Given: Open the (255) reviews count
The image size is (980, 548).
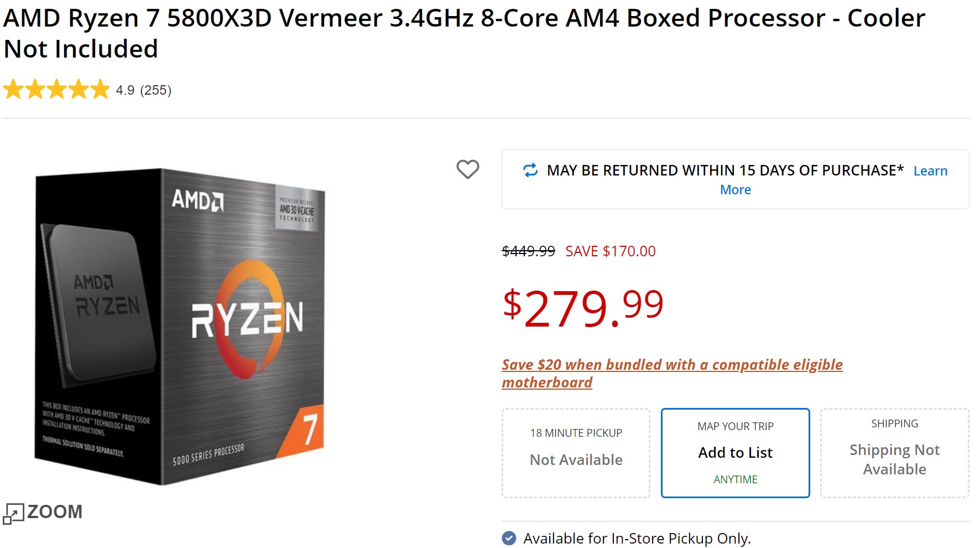Looking at the screenshot, I should tap(156, 90).
